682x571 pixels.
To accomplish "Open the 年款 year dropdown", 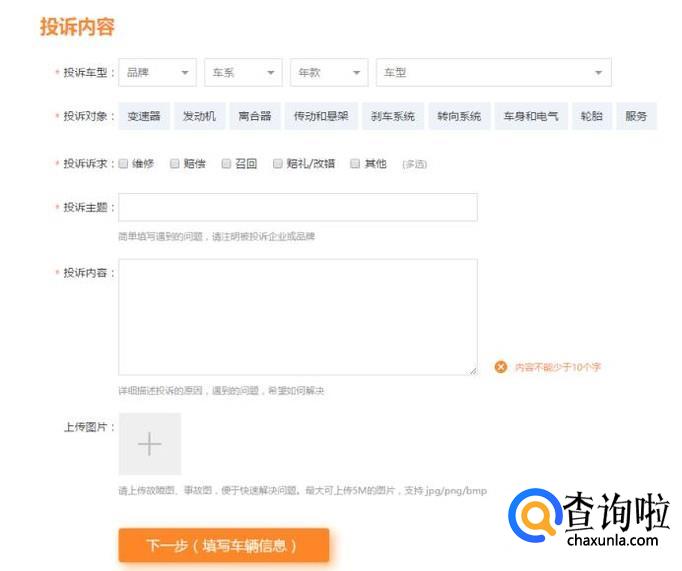I will pyautogui.click(x=329, y=73).
